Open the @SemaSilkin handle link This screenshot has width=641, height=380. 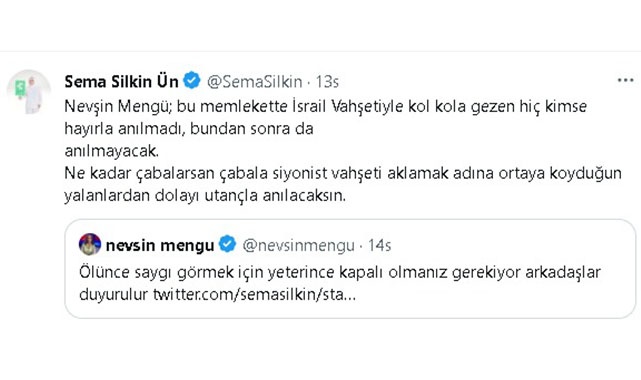(x=255, y=82)
